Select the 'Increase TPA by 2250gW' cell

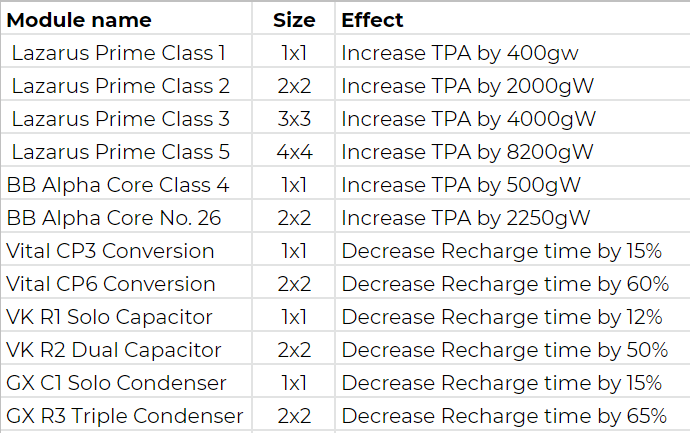pos(466,218)
